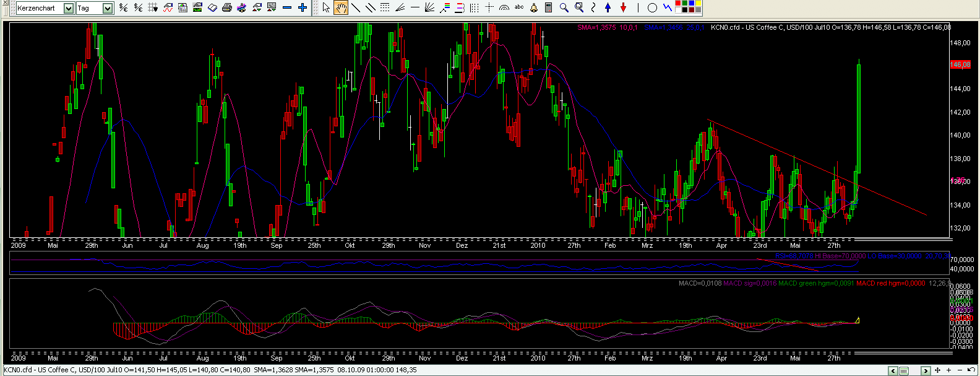Image resolution: width=980 pixels, height=376 pixels.
Task: Select the concentric arcs tool
Action: (x=504, y=7)
